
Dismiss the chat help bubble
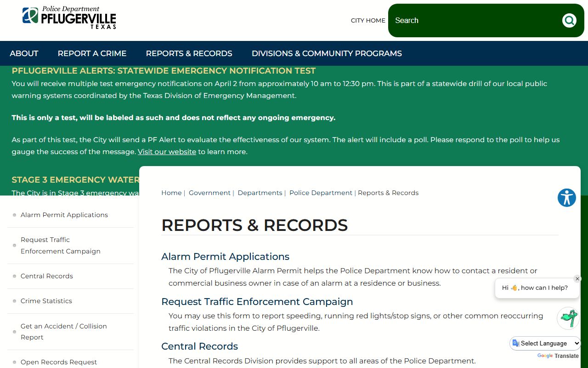point(577,279)
